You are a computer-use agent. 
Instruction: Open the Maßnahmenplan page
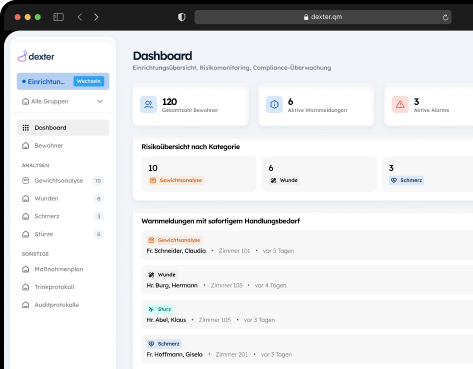(x=63, y=269)
